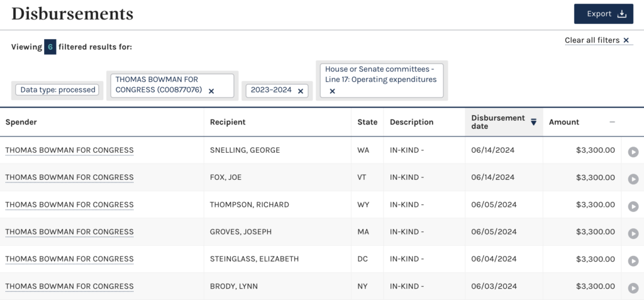Viewport: 644px width, 300px height.
Task: Remove the 2023–2024 filter tag
Action: pos(300,91)
